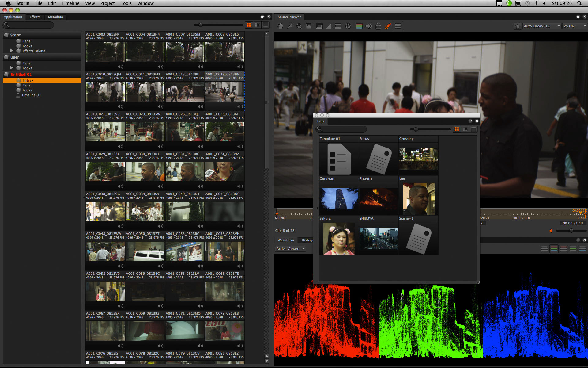This screenshot has width=588, height=368.
Task: Open the 25.0% zoom level dropdown
Action: coord(575,26)
